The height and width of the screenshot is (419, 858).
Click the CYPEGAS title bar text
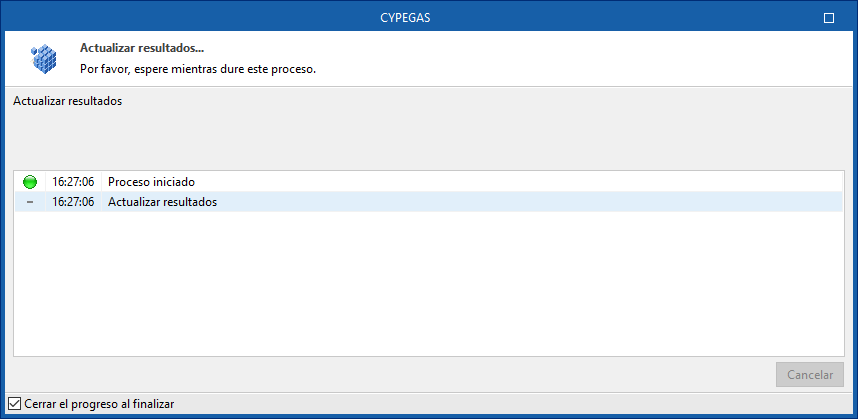(428, 18)
